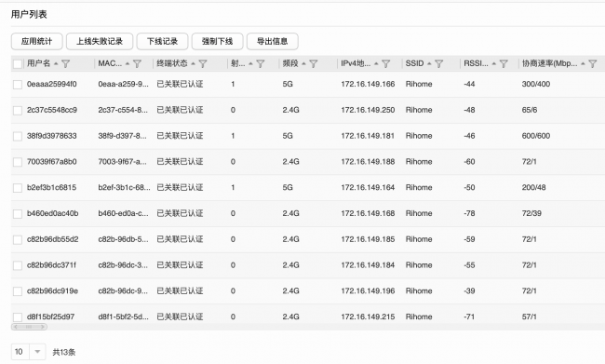Select user 2c37c5548cc9 checkbox
Screen dimensions: 605x364
point(18,111)
